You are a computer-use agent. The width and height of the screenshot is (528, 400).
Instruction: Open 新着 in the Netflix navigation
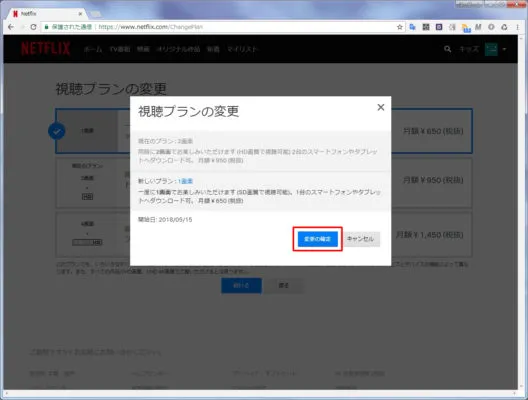click(x=213, y=49)
